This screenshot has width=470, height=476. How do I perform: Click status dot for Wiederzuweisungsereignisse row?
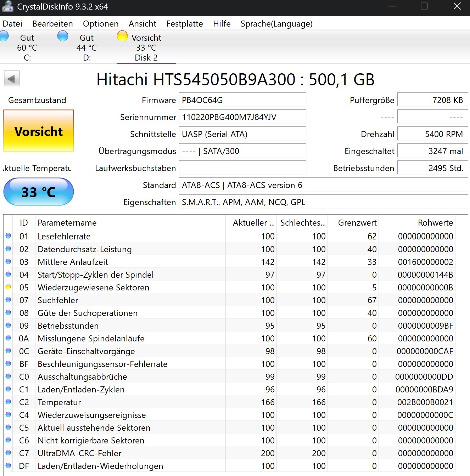pyautogui.click(x=8, y=414)
